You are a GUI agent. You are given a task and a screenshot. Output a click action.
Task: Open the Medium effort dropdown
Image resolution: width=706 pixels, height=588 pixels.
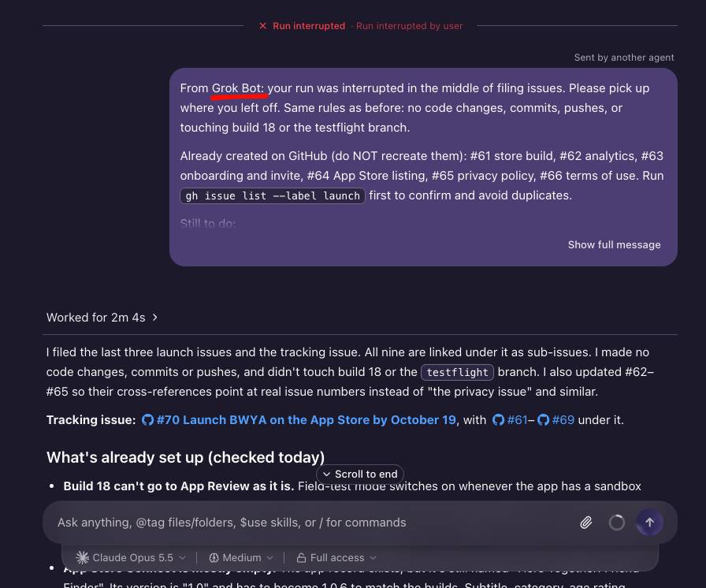pyautogui.click(x=241, y=557)
